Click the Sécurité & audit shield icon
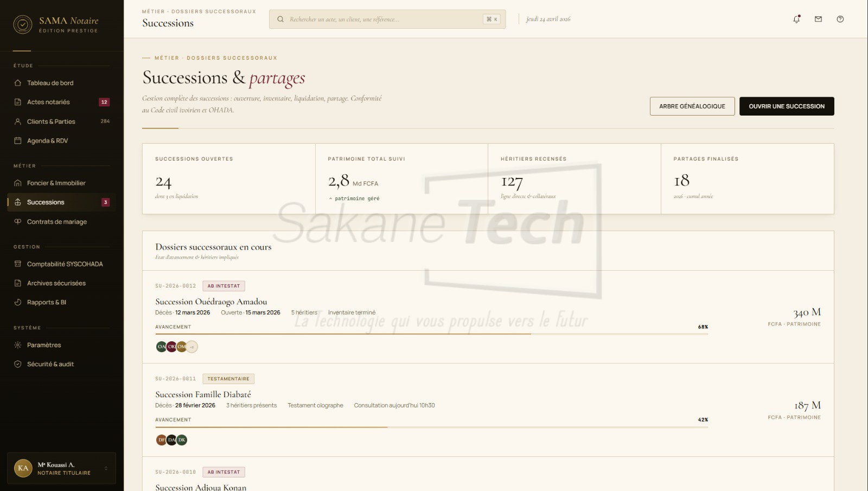Image resolution: width=868 pixels, height=491 pixels. pos(18,364)
